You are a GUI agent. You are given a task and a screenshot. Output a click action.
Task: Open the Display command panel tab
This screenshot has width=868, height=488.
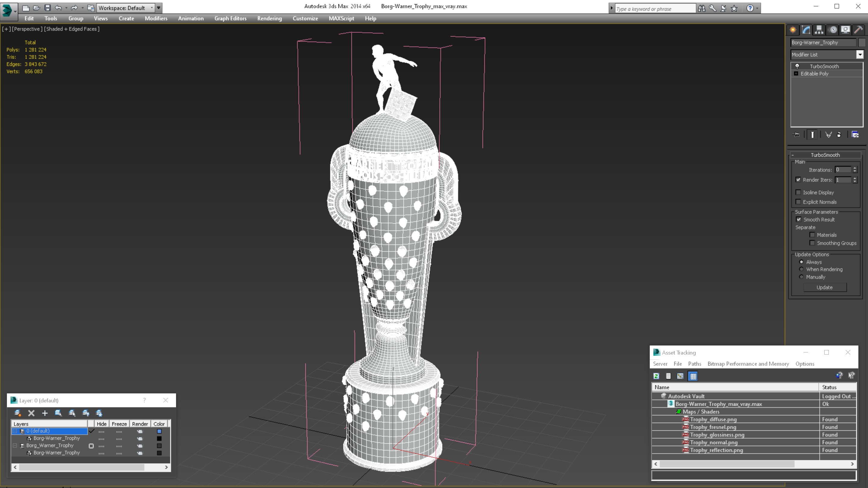(845, 30)
